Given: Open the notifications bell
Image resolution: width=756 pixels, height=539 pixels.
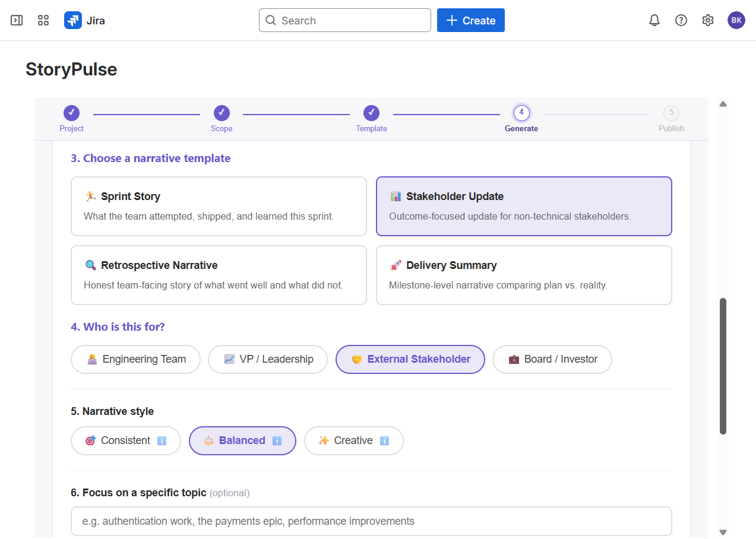Looking at the screenshot, I should (654, 20).
